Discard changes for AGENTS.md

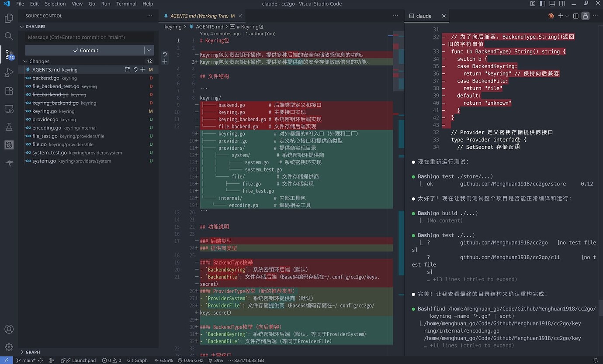point(135,70)
